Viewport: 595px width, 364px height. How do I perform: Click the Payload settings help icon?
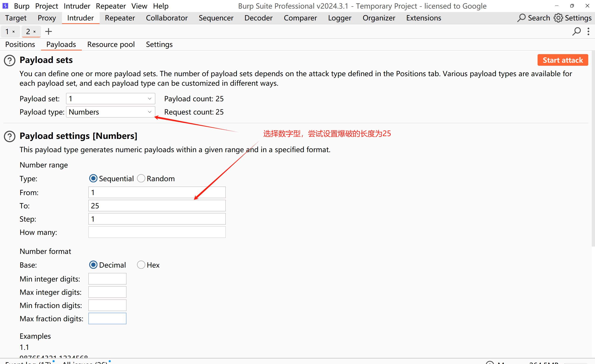10,136
